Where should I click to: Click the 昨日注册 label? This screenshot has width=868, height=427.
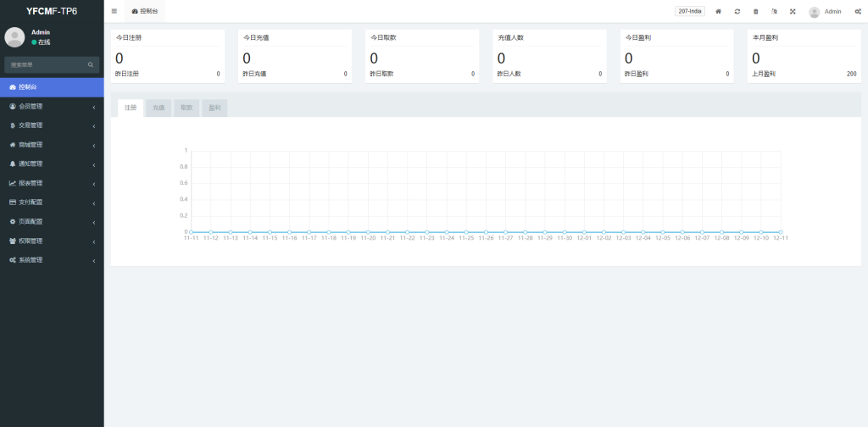click(x=127, y=74)
